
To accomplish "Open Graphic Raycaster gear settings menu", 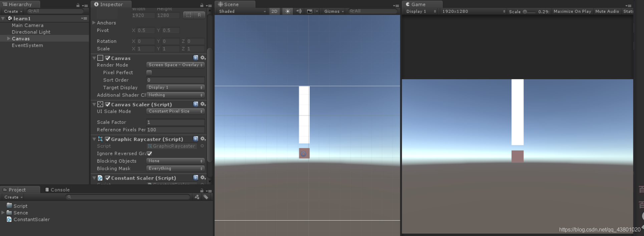I will (x=203, y=139).
